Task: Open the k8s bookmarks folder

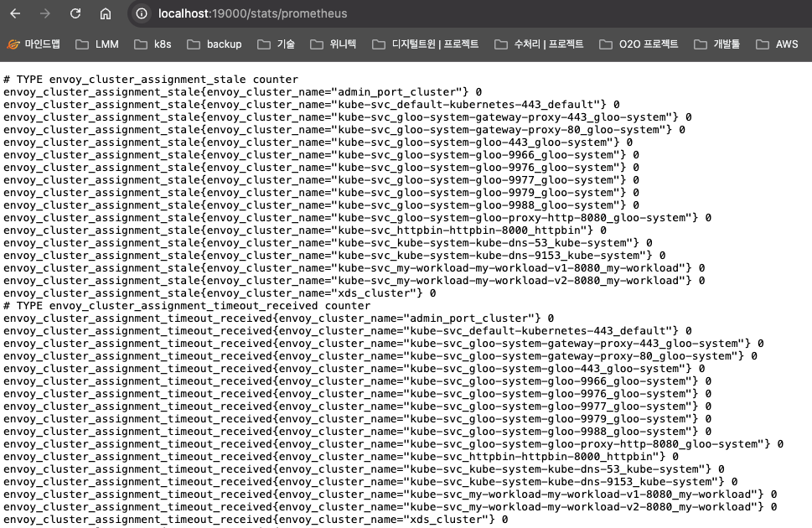Action: (x=153, y=44)
